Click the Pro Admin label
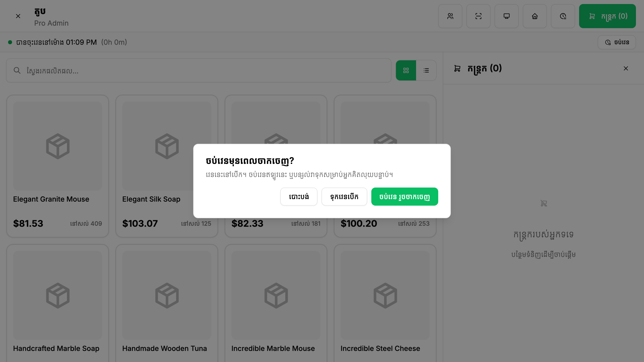This screenshot has width=644, height=362. point(51,23)
